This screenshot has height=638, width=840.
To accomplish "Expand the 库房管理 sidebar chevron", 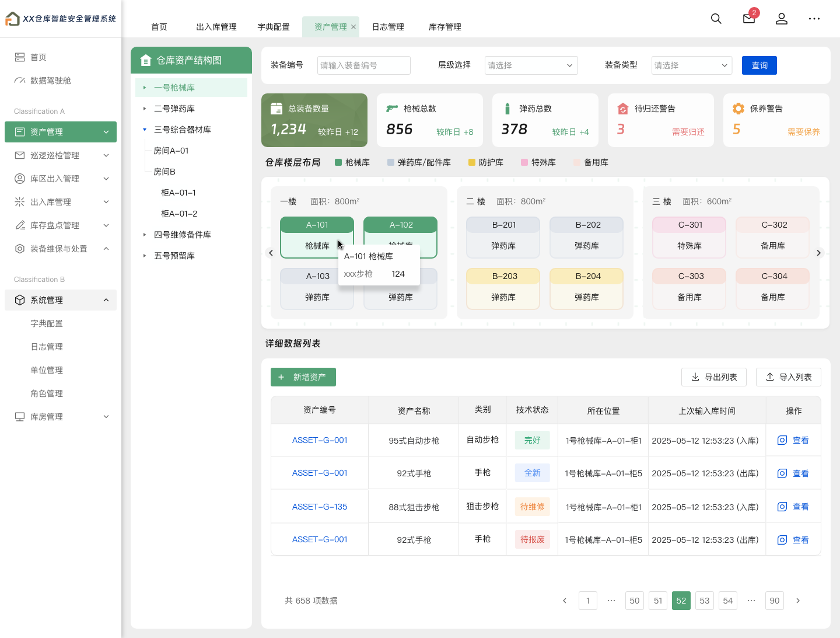I will tap(106, 417).
